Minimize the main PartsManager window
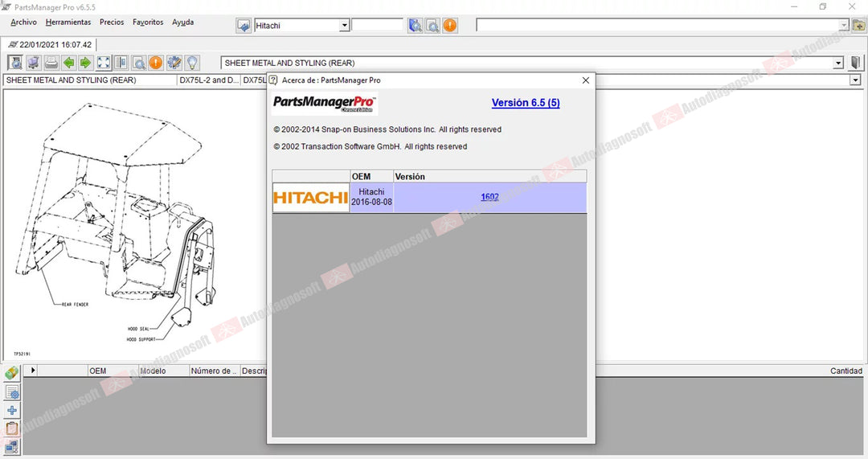This screenshot has height=459, width=868. click(794, 6)
